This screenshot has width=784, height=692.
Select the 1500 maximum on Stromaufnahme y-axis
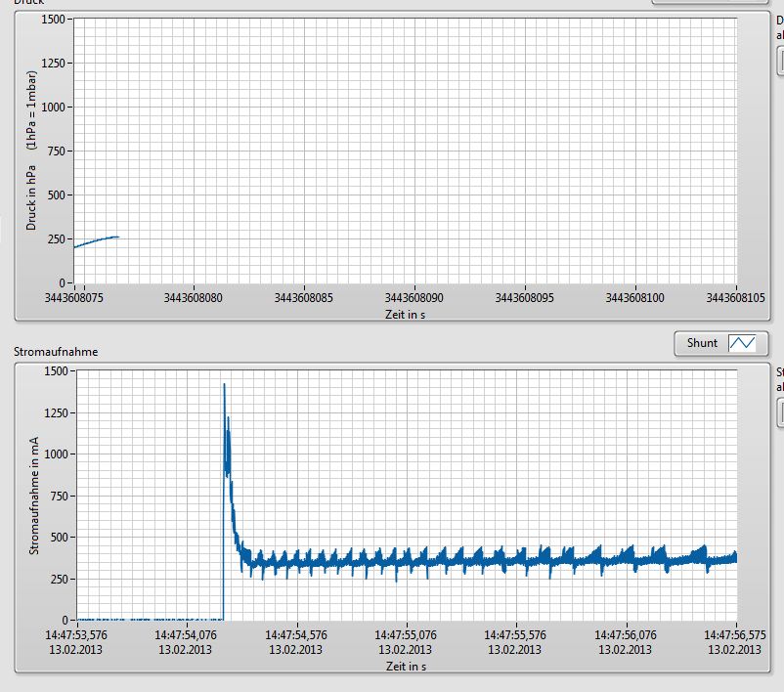tap(56, 371)
